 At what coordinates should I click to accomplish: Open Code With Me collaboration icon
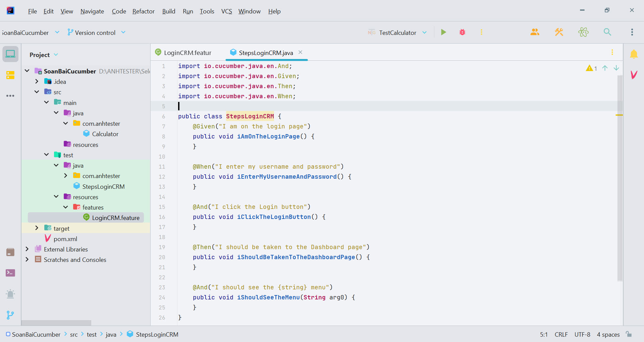click(535, 32)
